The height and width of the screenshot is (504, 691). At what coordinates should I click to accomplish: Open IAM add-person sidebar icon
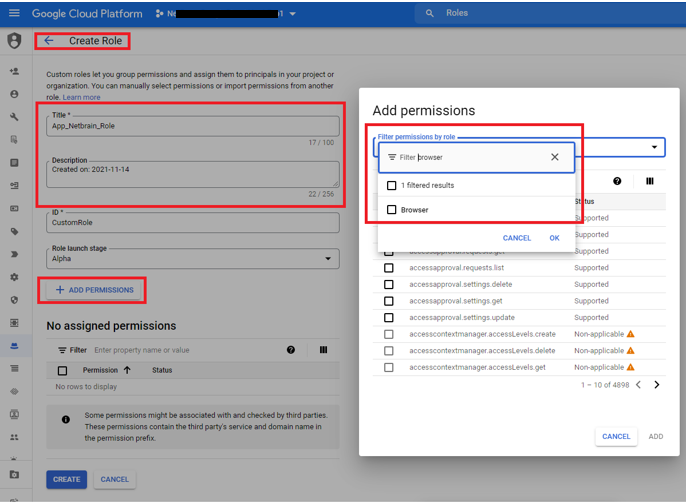14,71
